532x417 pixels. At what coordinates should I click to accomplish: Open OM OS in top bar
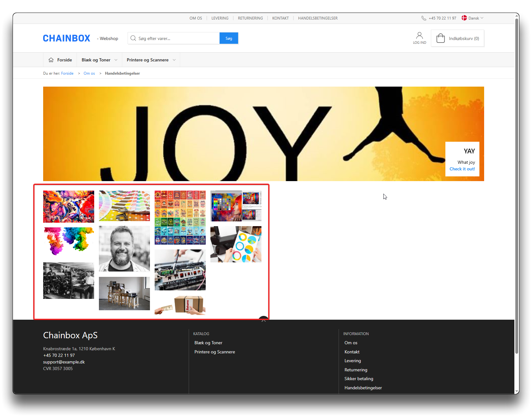[x=196, y=18]
